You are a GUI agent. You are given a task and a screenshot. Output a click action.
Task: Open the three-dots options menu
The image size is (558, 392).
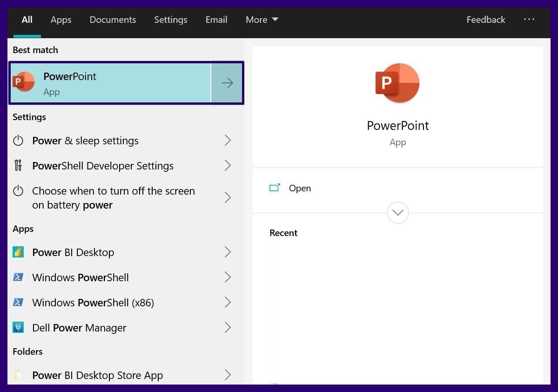[529, 19]
